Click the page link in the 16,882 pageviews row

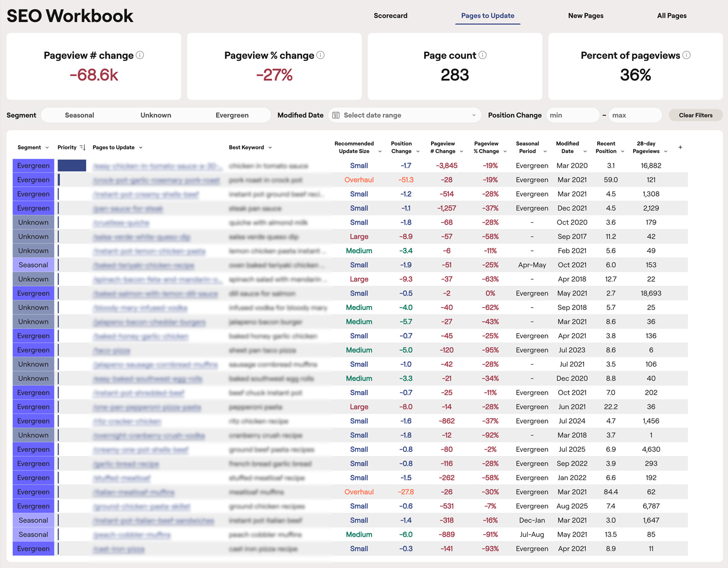(x=157, y=166)
